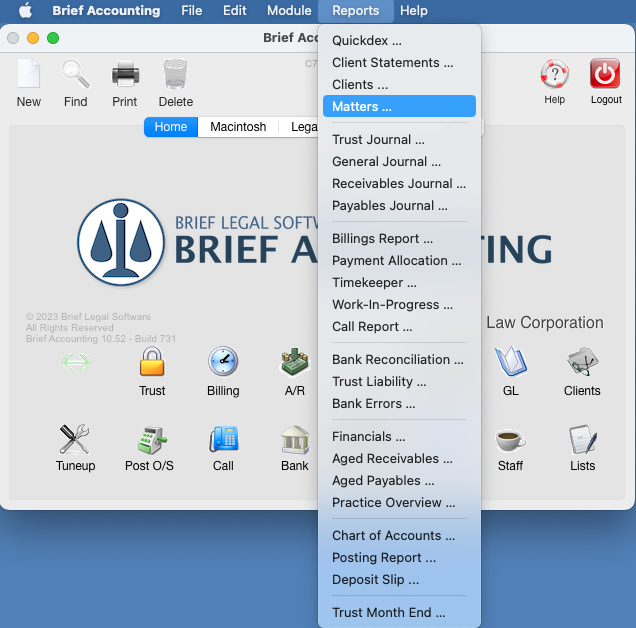Choose the Posting Report item

pos(400,557)
